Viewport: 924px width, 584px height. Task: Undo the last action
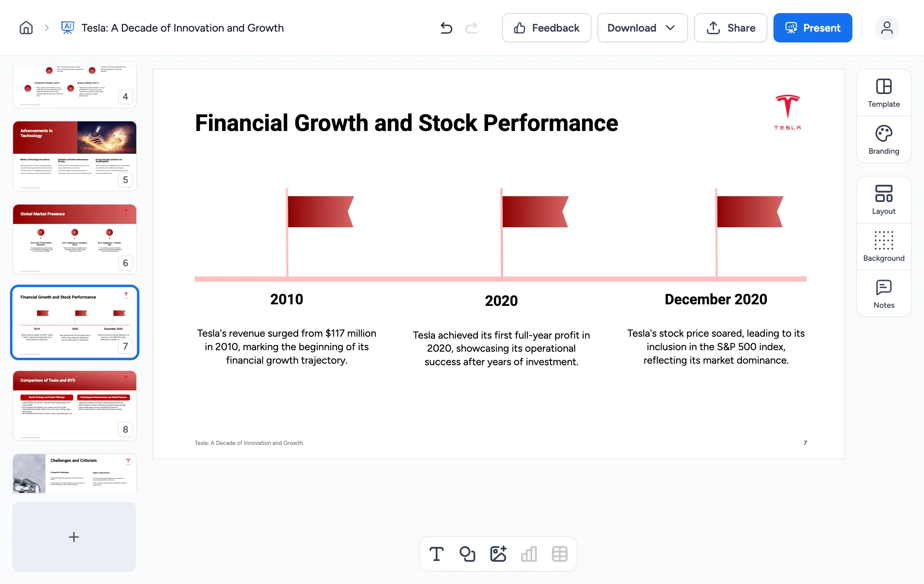click(x=446, y=28)
